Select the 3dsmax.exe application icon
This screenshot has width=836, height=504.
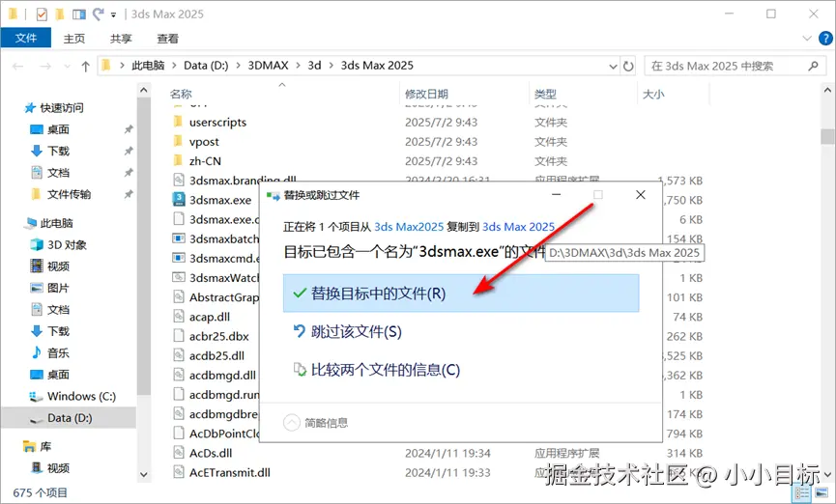pos(179,200)
